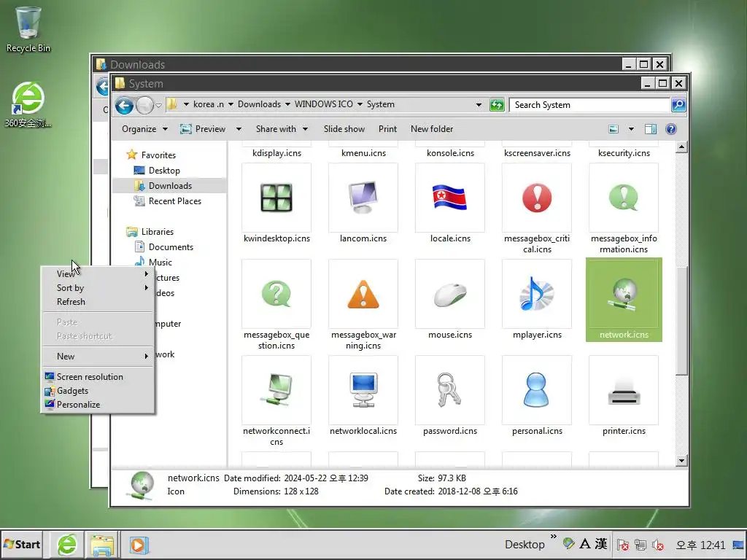747x560 pixels.
Task: Open Recycle Bin on the desktop
Action: point(28,29)
